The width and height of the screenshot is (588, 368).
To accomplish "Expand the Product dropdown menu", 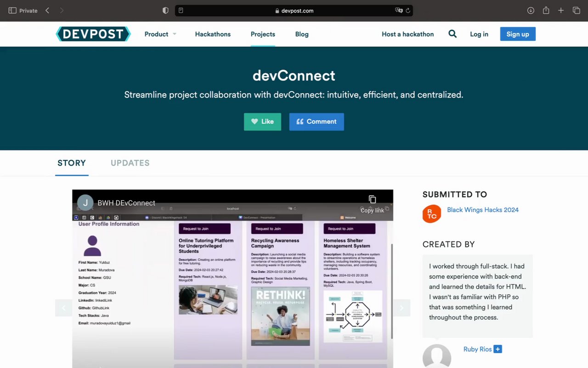I will click(160, 34).
